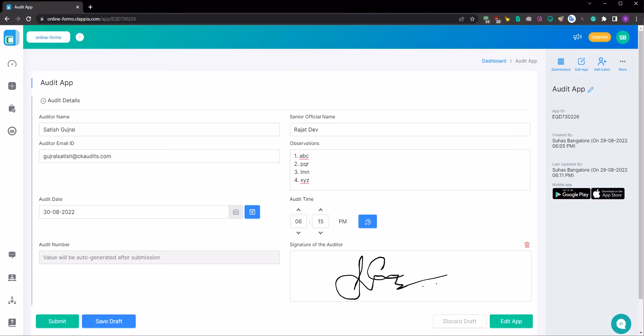Click the signature drawing canvas
The image size is (644, 336).
[x=411, y=276]
